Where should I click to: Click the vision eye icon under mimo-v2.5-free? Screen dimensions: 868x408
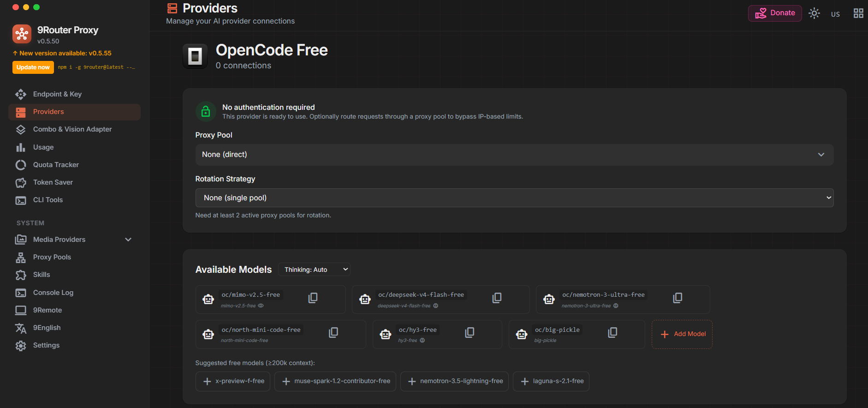261,306
